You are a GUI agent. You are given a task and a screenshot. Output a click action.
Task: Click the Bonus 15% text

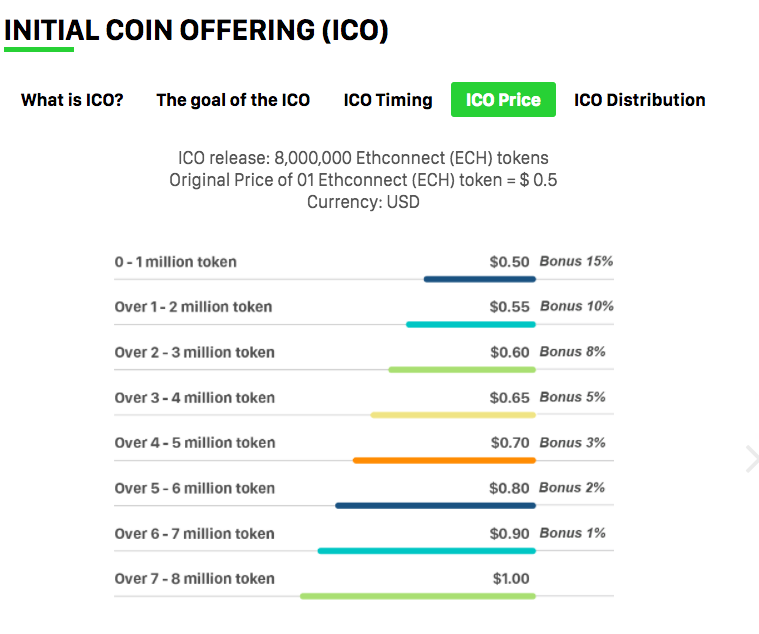tap(576, 262)
